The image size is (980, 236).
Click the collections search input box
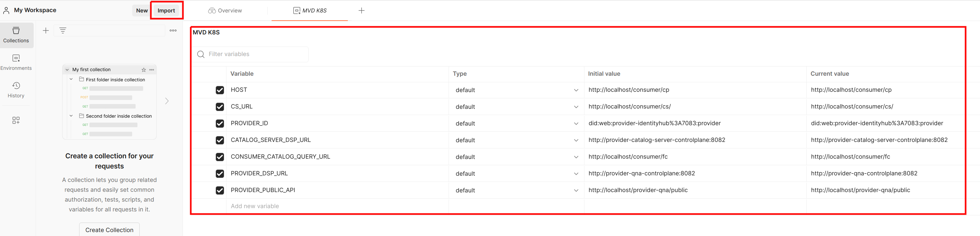click(x=109, y=30)
